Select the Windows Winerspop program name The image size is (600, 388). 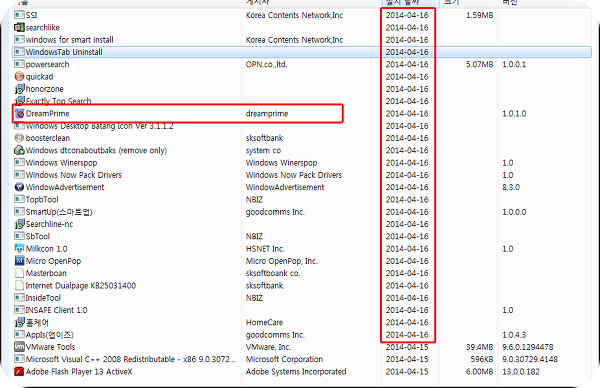coord(61,163)
